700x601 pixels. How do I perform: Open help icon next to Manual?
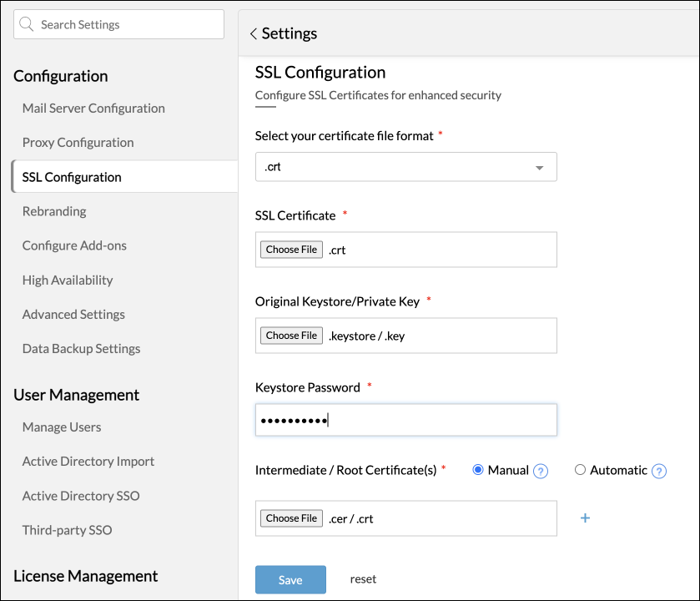coord(541,471)
